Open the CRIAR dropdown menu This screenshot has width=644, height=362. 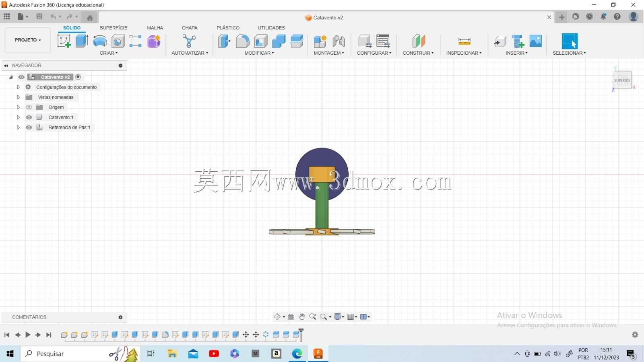[x=109, y=53]
